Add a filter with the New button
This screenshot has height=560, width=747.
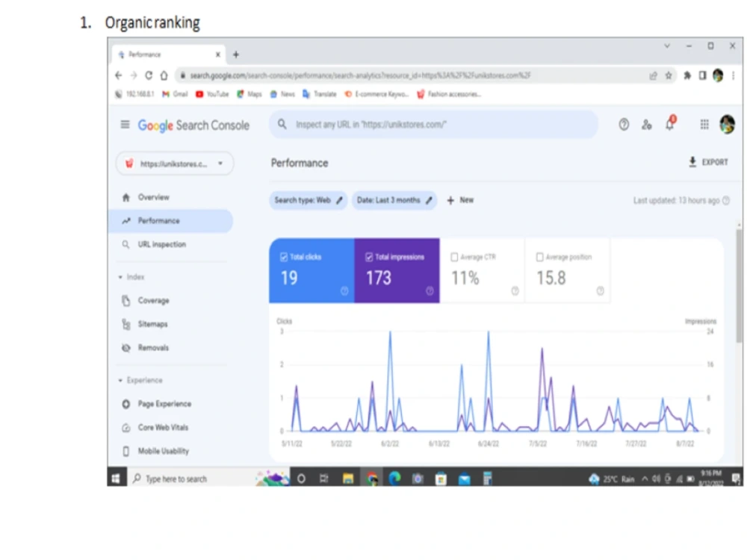(x=459, y=200)
